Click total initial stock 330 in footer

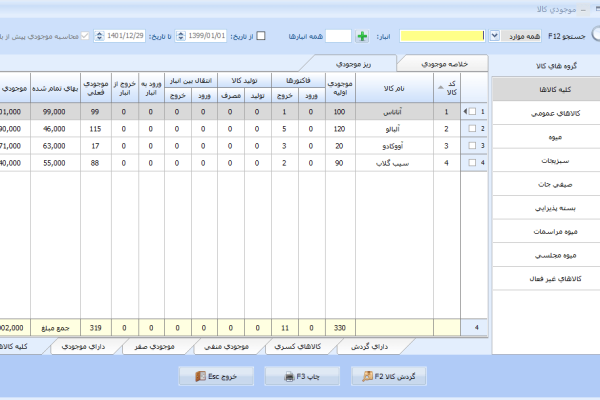click(x=340, y=328)
